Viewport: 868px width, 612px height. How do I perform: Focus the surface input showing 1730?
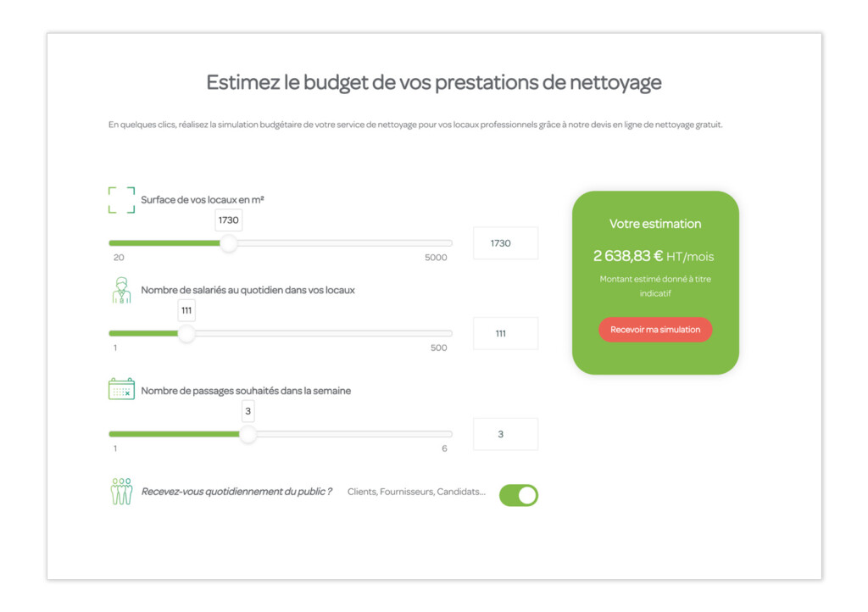point(505,243)
